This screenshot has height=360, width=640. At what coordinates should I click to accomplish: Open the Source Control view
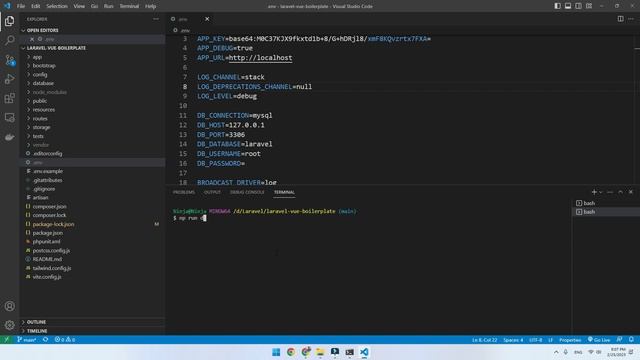click(9, 60)
